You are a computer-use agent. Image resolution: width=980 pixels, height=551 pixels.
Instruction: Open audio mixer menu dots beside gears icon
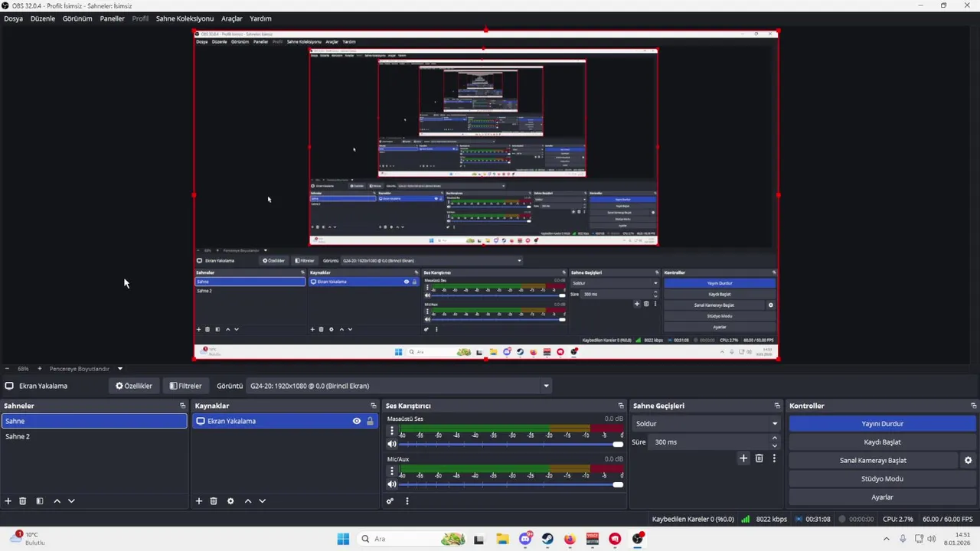click(x=407, y=501)
